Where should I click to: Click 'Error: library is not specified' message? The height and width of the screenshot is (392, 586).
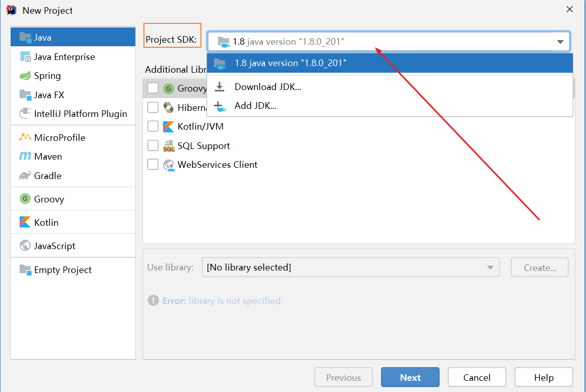[x=221, y=301]
